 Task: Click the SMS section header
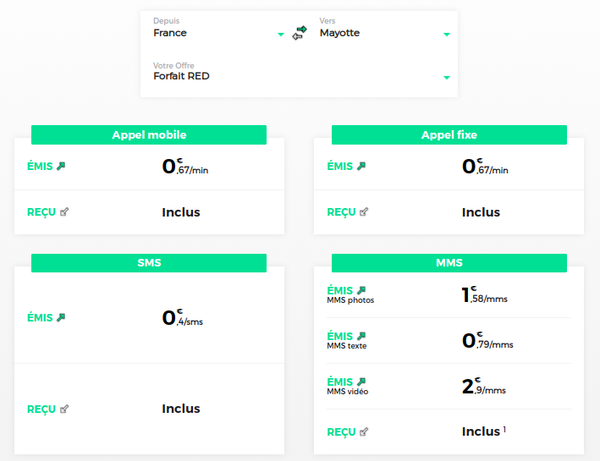149,263
